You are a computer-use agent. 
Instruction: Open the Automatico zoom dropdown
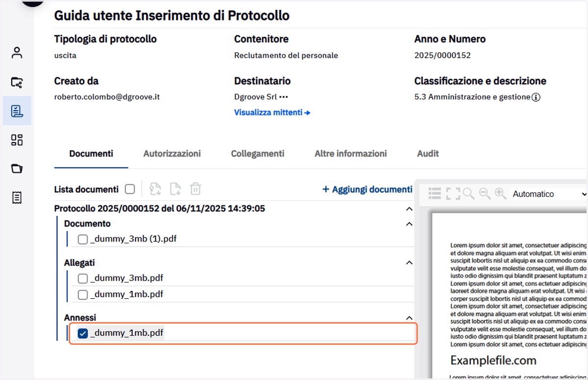[x=548, y=194]
